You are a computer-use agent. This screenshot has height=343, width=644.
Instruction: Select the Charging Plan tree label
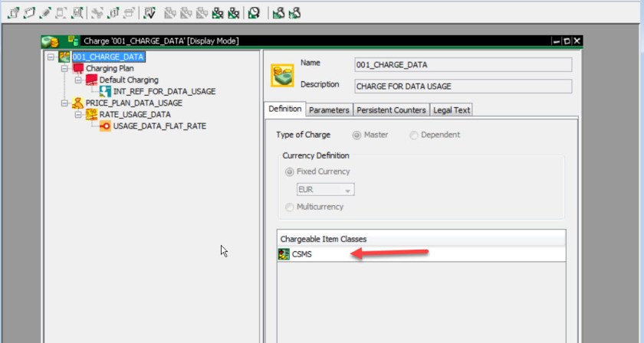(x=110, y=68)
